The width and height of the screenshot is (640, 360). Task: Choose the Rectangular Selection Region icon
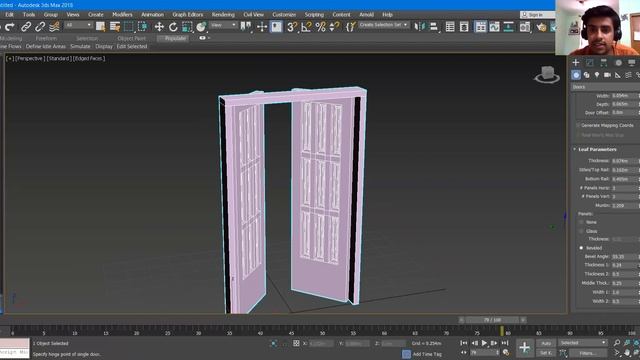pyautogui.click(x=129, y=27)
